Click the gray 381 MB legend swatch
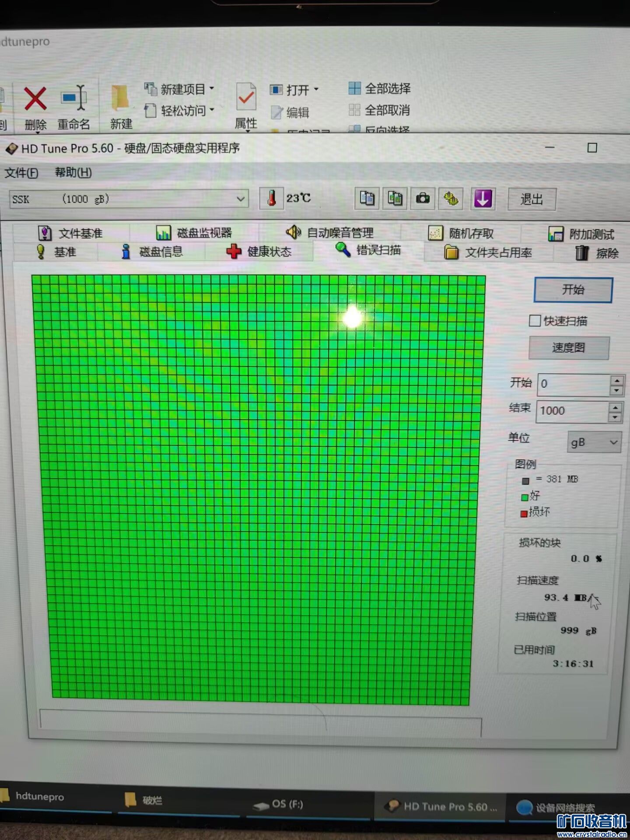The height and width of the screenshot is (840, 630). coord(525,481)
